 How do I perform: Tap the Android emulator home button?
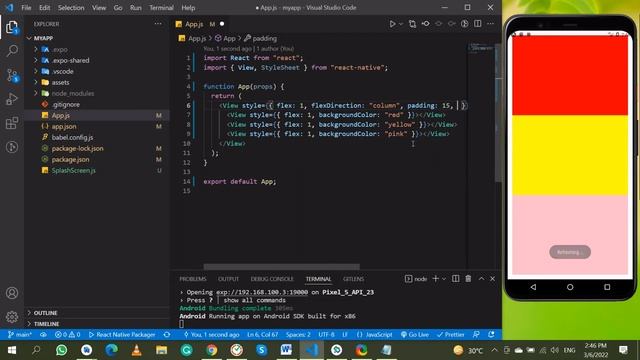(x=570, y=287)
